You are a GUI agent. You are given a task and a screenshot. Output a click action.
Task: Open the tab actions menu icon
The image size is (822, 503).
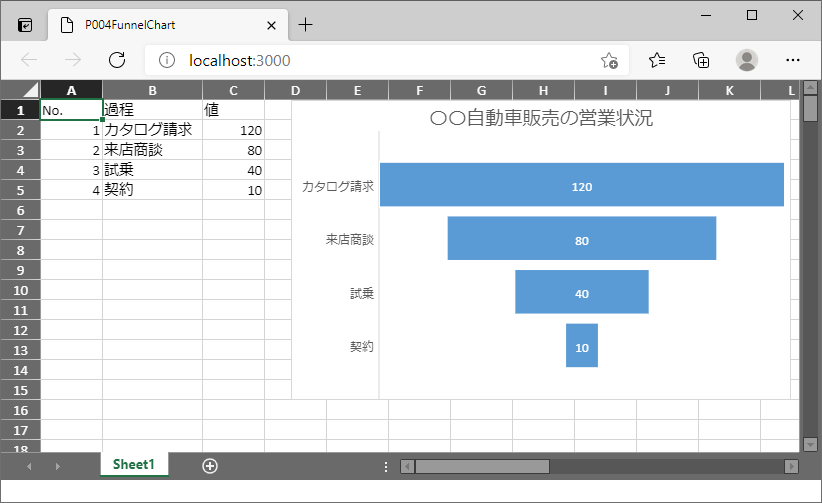[25, 25]
